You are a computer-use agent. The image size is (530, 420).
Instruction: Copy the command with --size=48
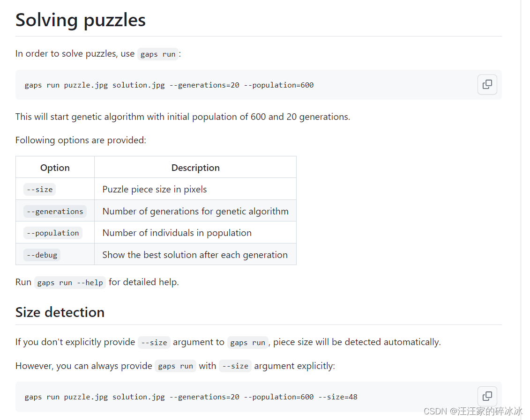coord(487,396)
